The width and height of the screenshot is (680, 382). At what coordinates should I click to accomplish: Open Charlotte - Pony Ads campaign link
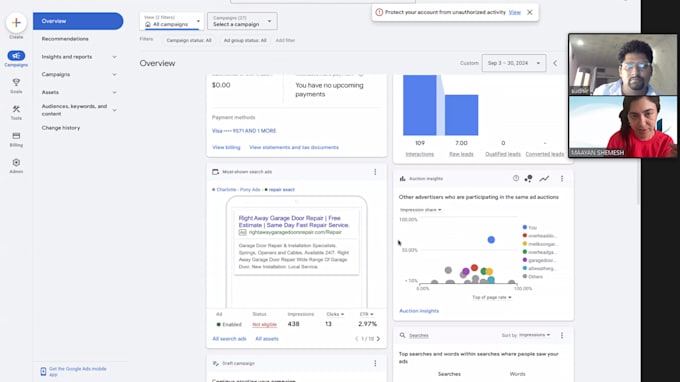[239, 189]
